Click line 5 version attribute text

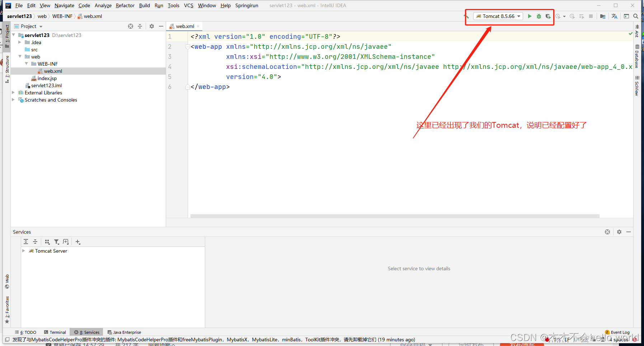(253, 77)
